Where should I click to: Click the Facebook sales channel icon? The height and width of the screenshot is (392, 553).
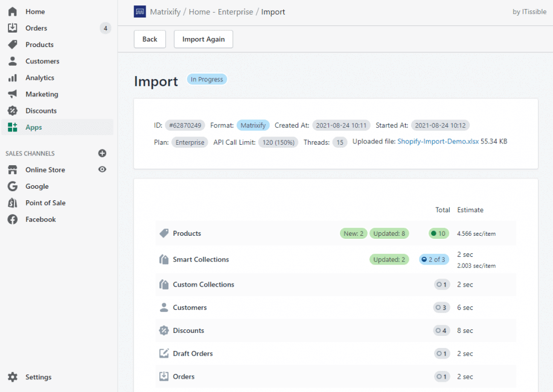12,220
